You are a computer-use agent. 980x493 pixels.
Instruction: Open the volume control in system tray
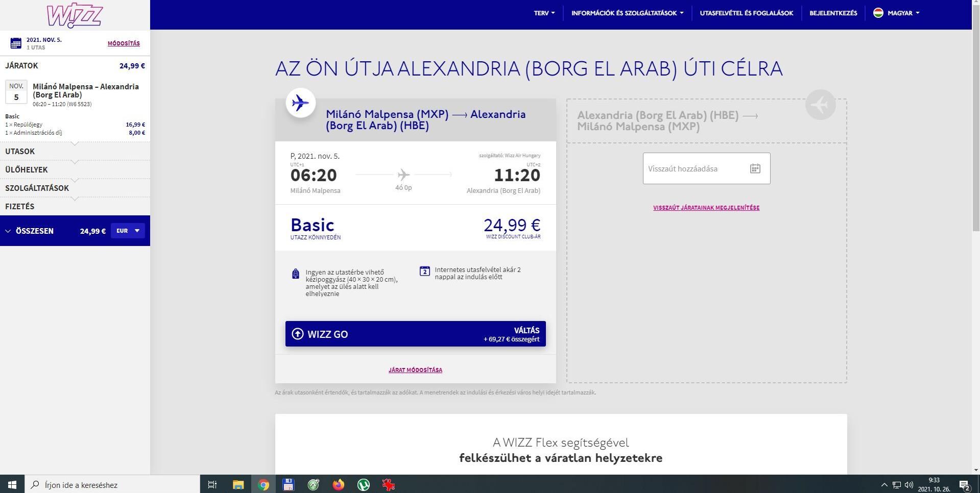point(909,485)
